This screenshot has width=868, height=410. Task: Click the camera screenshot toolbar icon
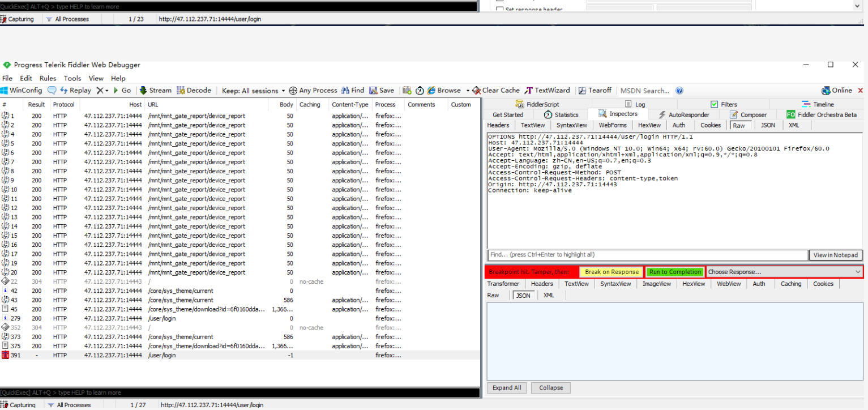click(x=407, y=91)
